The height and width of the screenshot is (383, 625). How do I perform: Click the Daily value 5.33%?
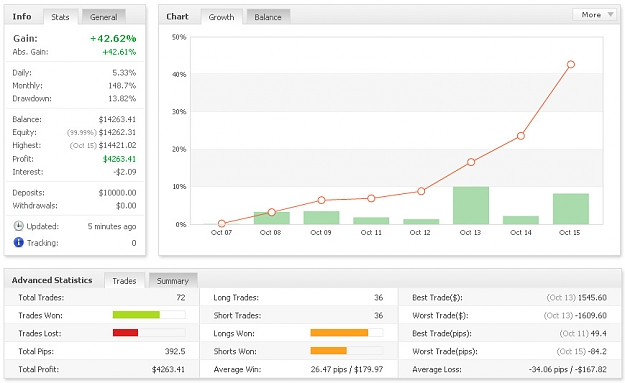click(124, 73)
